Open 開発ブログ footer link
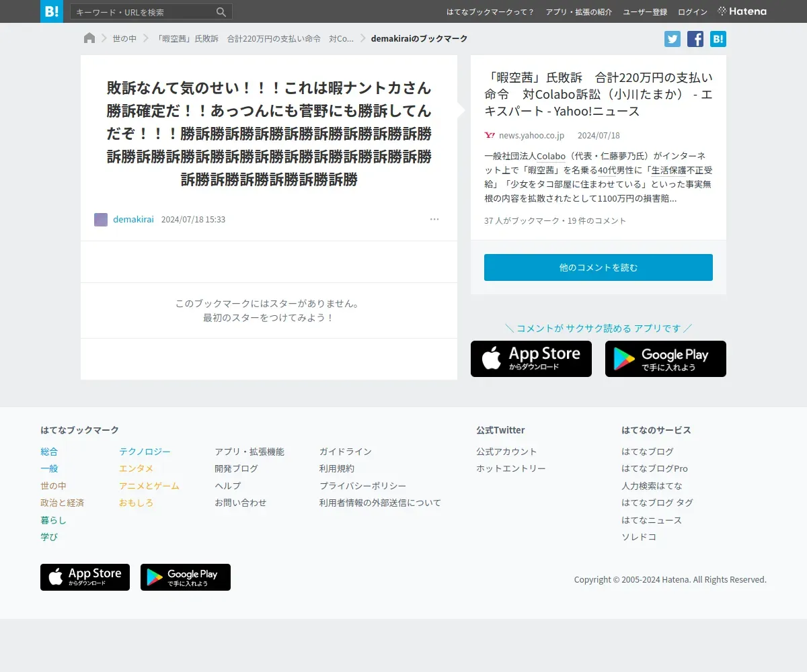Image resolution: width=807 pixels, height=672 pixels. click(236, 468)
